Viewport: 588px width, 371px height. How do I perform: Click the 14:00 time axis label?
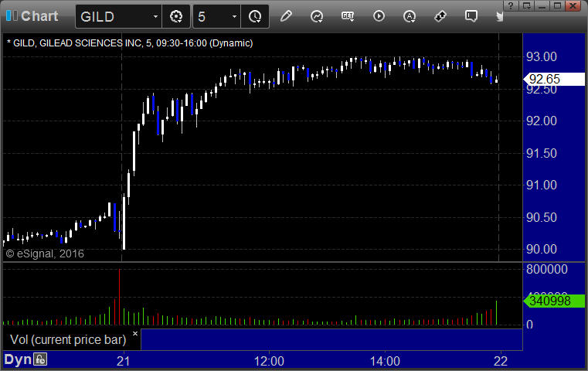pos(385,361)
